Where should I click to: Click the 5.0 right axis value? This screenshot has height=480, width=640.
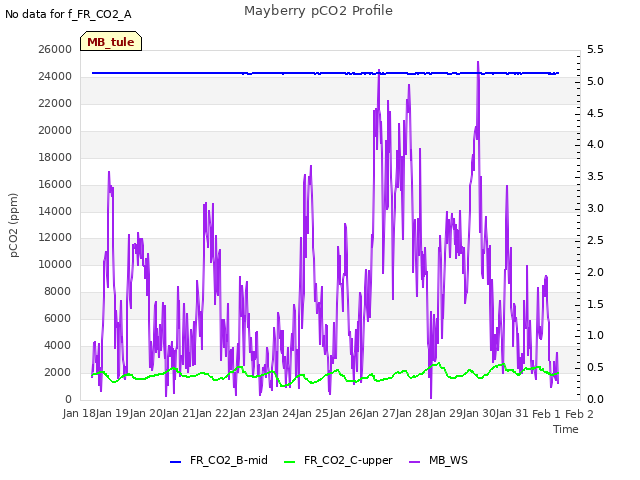pos(595,81)
